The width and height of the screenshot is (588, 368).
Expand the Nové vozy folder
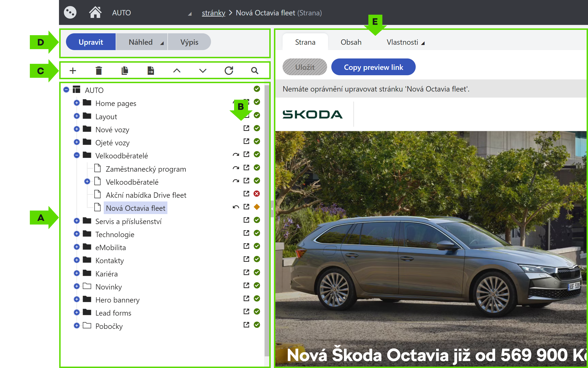pos(76,129)
